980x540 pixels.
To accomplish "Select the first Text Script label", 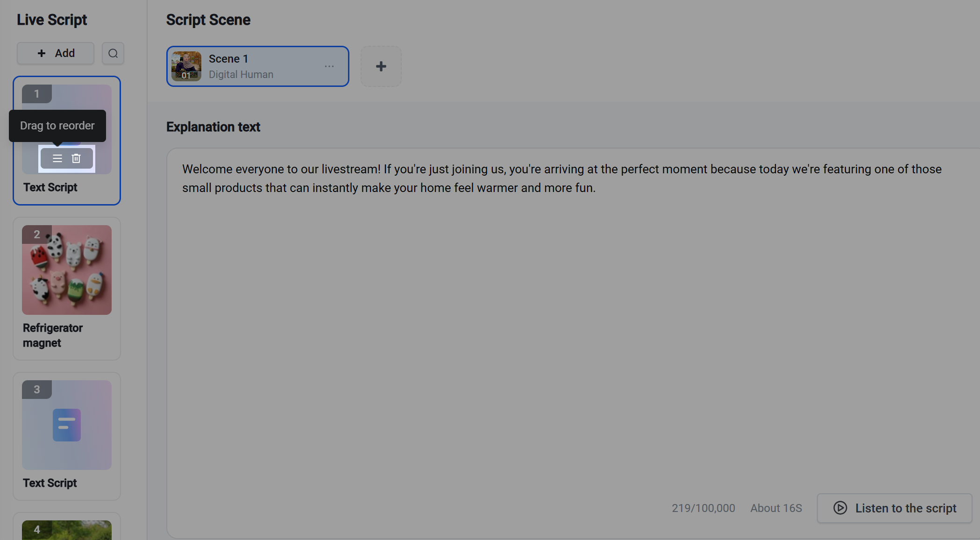I will point(50,187).
